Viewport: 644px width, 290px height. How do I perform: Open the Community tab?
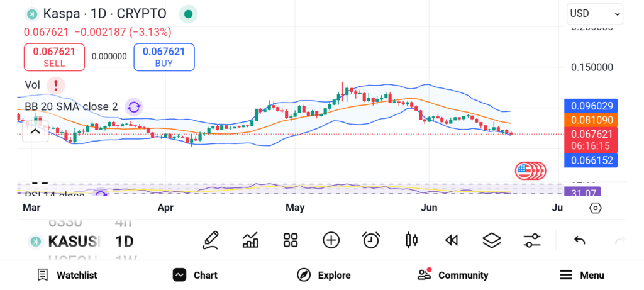pyautogui.click(x=453, y=275)
